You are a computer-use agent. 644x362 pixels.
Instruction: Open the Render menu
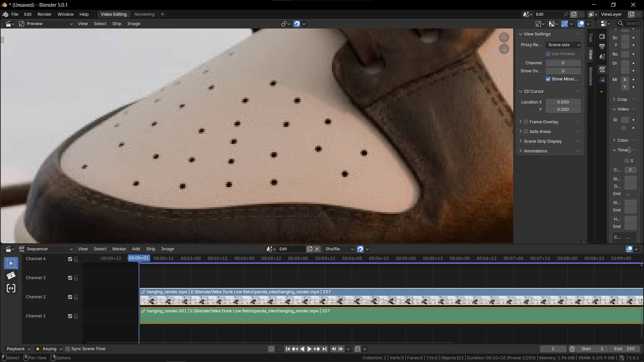tap(45, 14)
